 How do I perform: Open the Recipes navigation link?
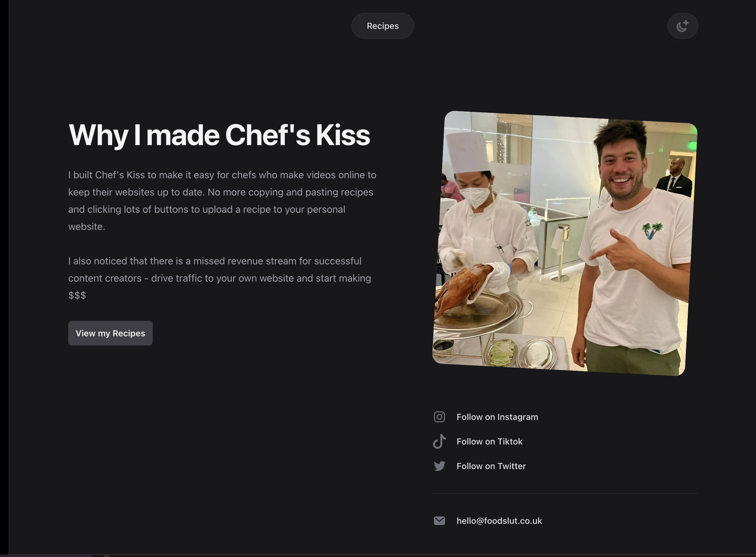(383, 26)
